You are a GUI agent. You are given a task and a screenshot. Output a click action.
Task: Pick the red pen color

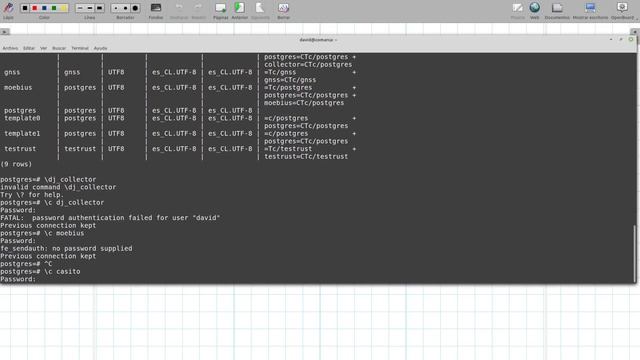coord(35,8)
